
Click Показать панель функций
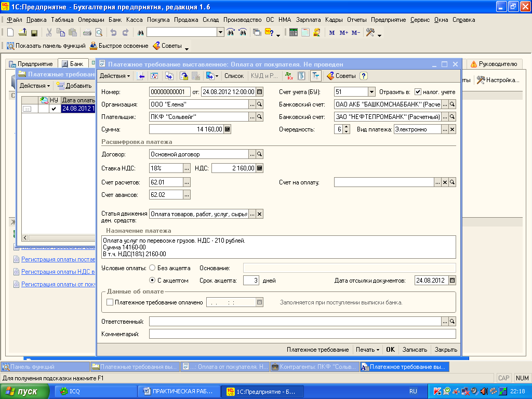point(46,46)
